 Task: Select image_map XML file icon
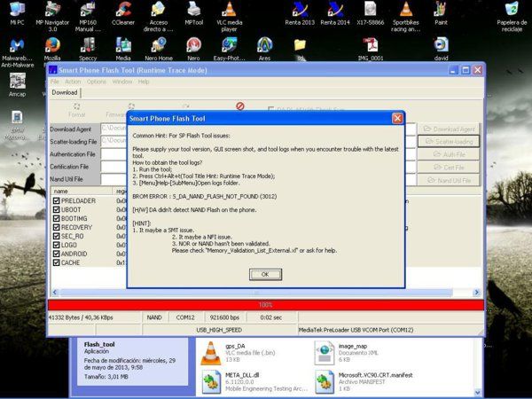point(325,353)
